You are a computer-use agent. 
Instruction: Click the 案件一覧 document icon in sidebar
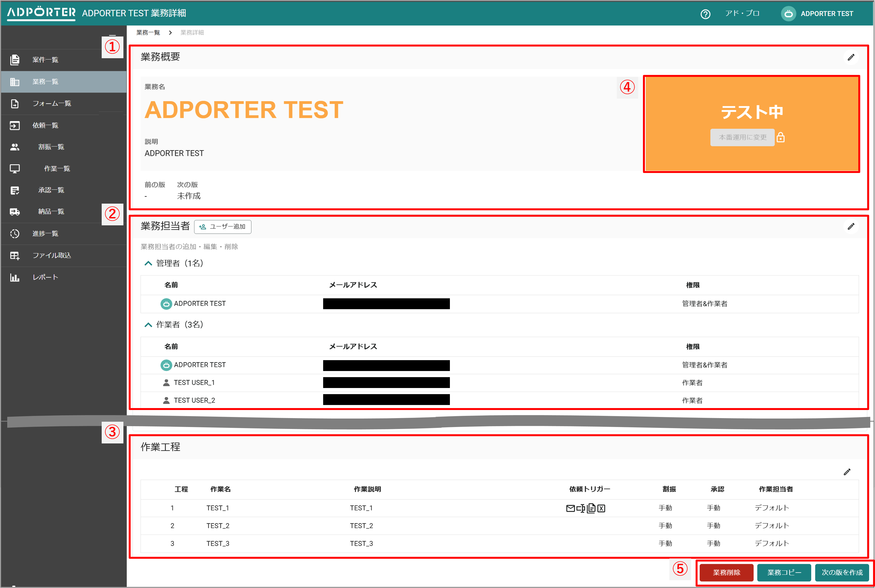tap(15, 60)
